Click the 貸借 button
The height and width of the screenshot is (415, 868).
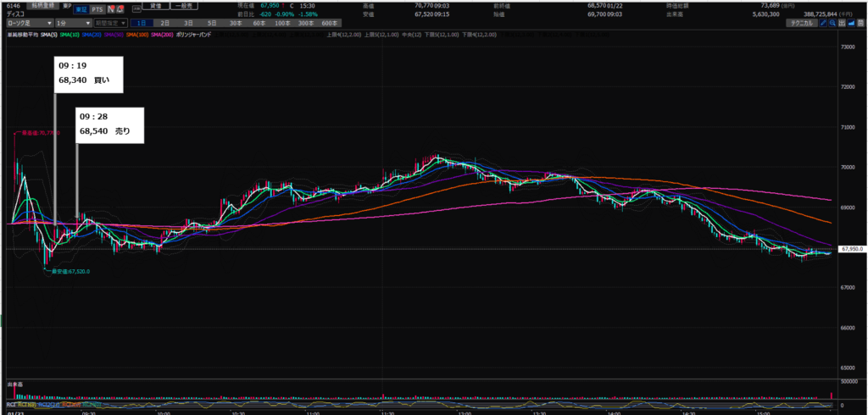(x=156, y=6)
